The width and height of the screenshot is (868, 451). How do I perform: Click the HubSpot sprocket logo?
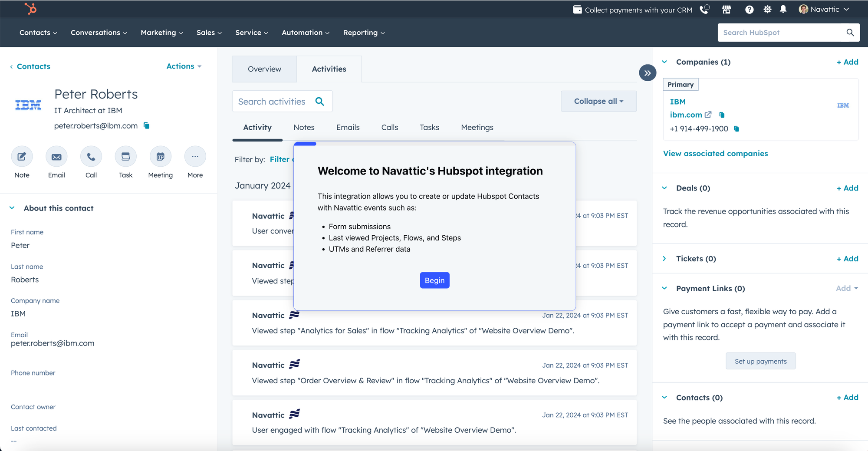click(x=30, y=9)
